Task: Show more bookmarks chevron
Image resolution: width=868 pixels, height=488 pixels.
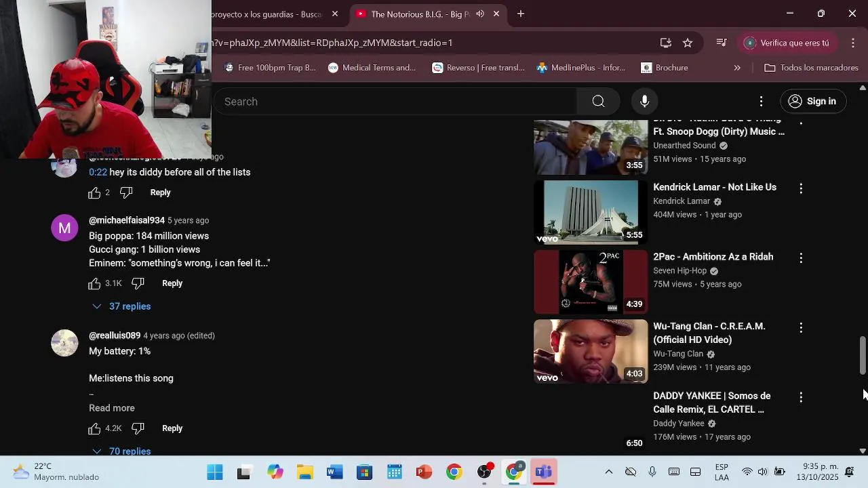Action: tap(737, 68)
